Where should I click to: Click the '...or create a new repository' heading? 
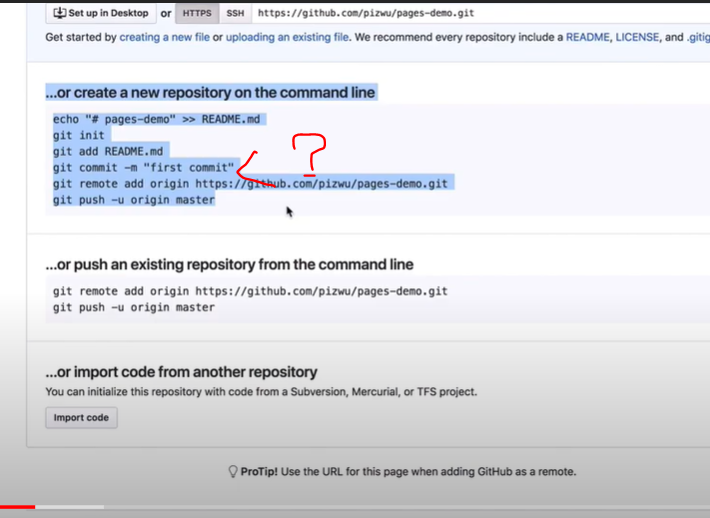pyautogui.click(x=211, y=92)
